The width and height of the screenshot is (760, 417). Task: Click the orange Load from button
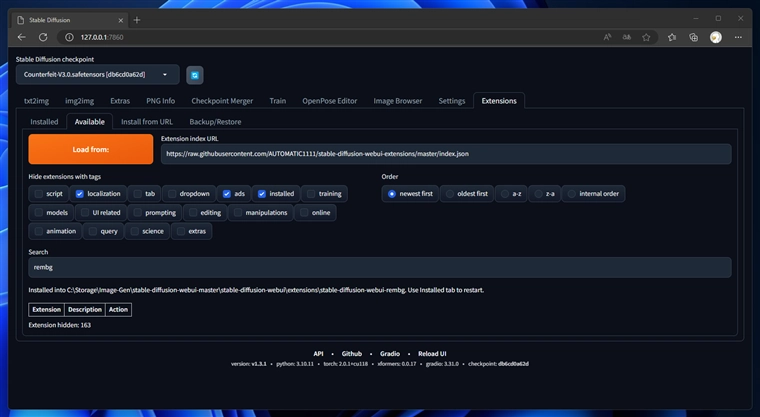point(91,149)
